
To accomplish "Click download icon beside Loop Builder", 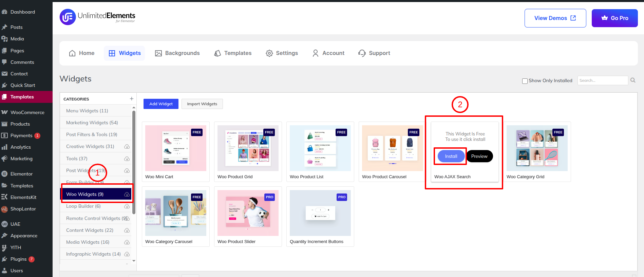I will point(127,206).
